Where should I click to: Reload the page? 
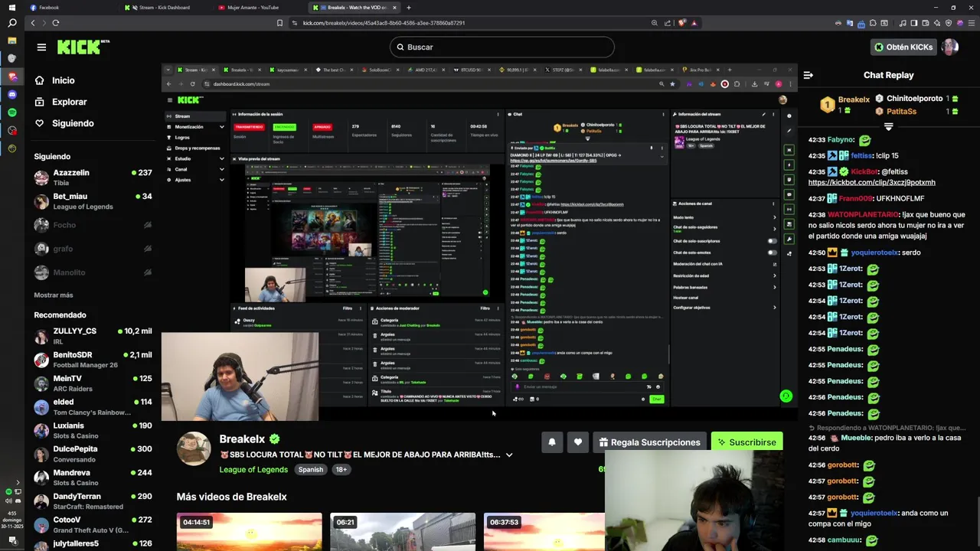pyautogui.click(x=56, y=23)
